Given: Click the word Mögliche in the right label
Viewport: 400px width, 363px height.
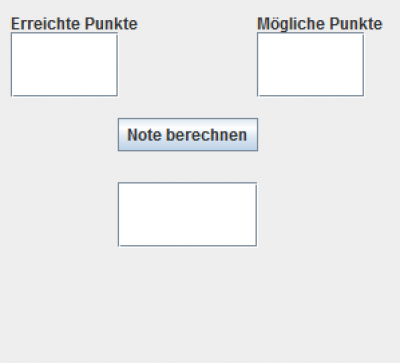Looking at the screenshot, I should pyautogui.click(x=291, y=24).
